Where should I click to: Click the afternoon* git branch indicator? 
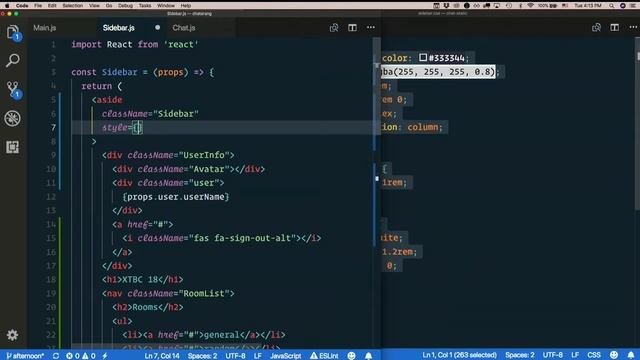tap(25, 356)
